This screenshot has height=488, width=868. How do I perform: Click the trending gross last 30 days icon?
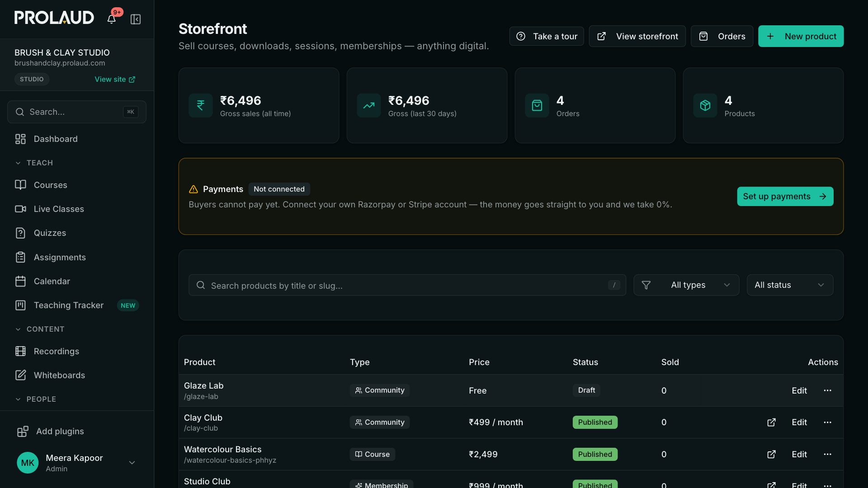[369, 105]
